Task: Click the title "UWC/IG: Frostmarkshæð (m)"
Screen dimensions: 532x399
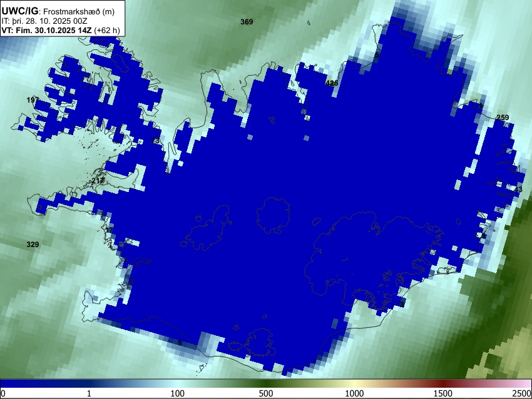Action: pyautogui.click(x=58, y=11)
